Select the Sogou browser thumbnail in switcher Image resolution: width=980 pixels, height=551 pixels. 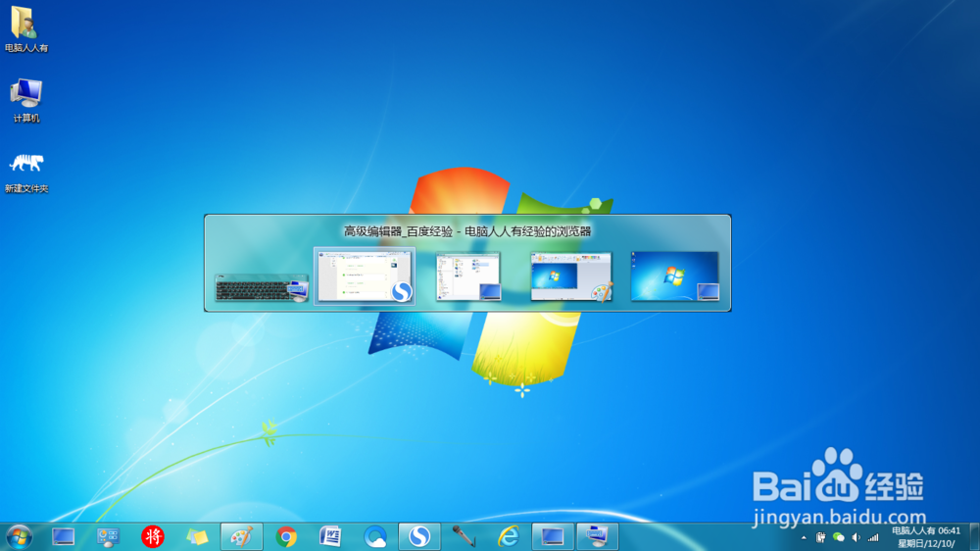tap(365, 275)
